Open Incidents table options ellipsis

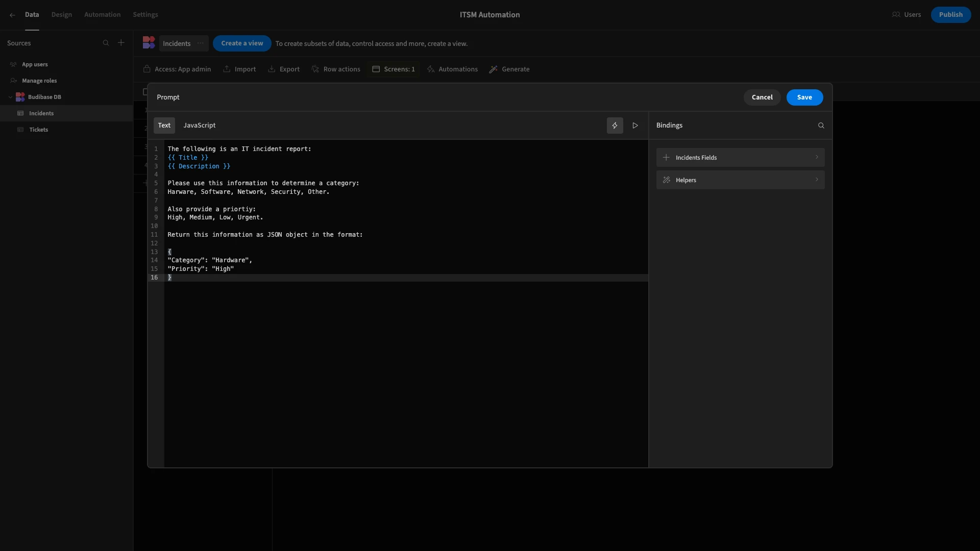tap(201, 43)
